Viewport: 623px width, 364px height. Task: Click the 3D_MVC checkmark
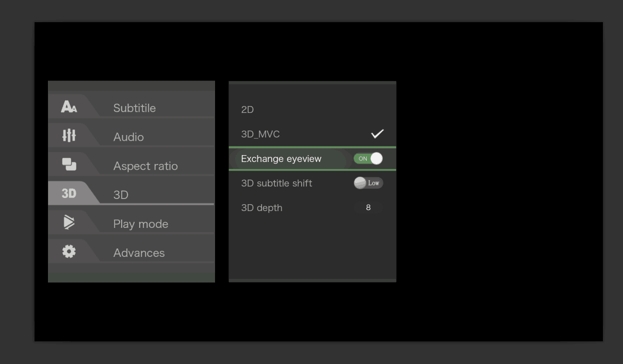click(x=378, y=134)
